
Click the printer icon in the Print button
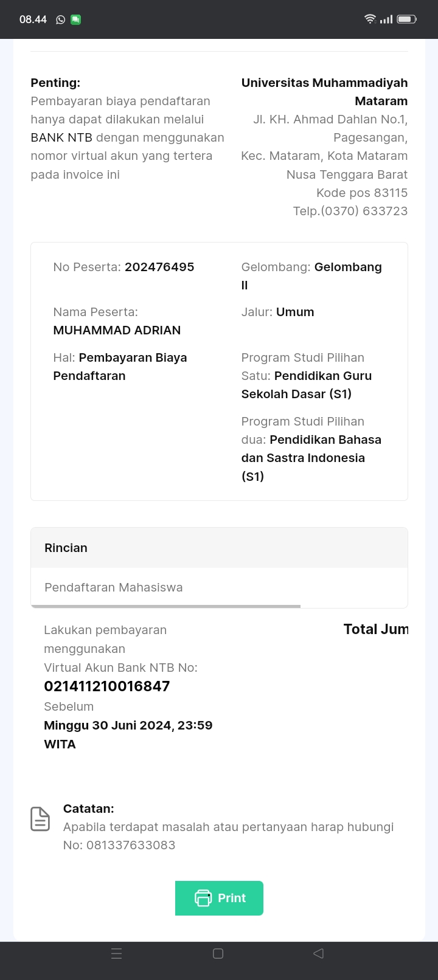point(203,898)
